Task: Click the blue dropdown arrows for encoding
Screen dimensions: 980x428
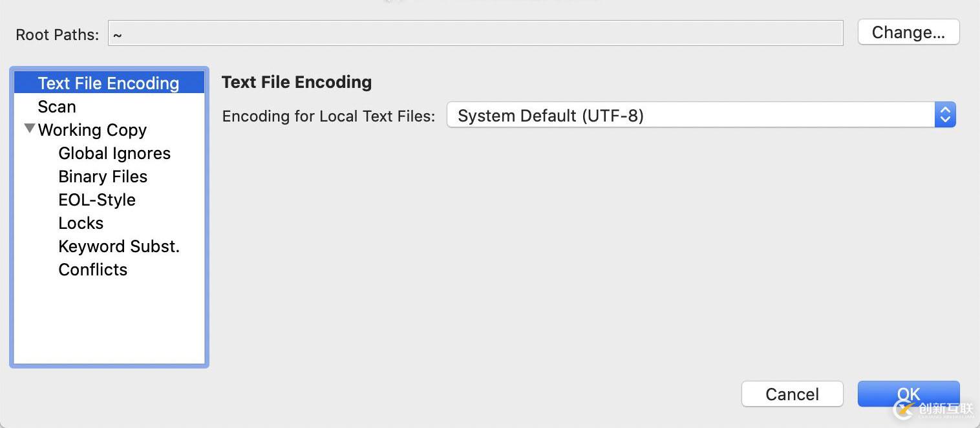Action: click(945, 115)
